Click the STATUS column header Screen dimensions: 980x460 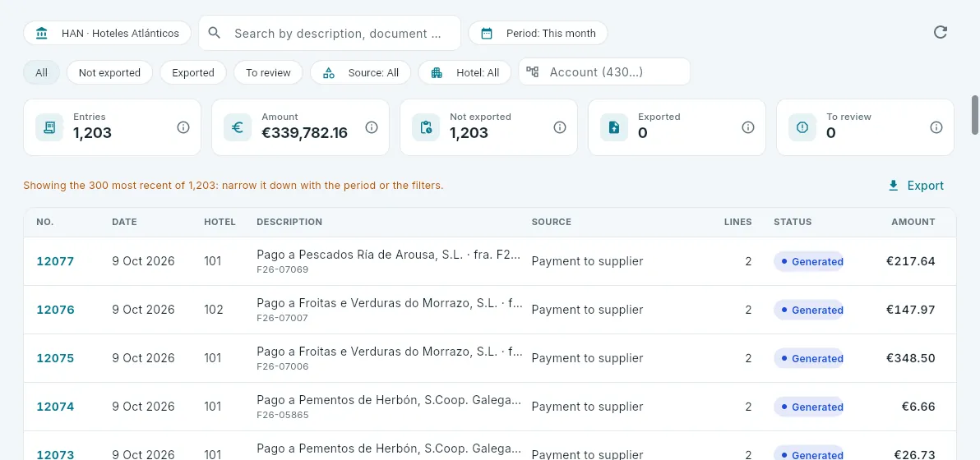coord(793,222)
